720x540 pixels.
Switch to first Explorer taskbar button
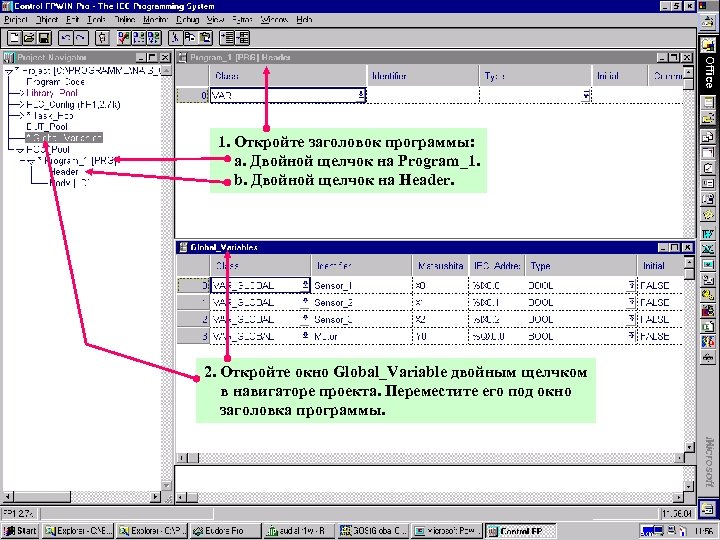pyautogui.click(x=78, y=531)
